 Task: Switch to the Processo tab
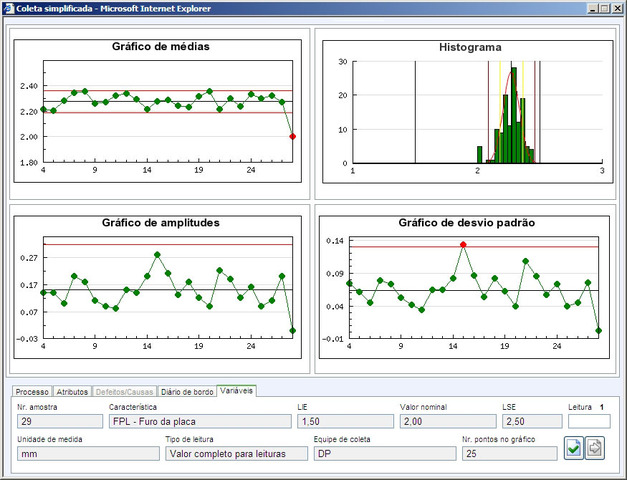click(x=32, y=392)
